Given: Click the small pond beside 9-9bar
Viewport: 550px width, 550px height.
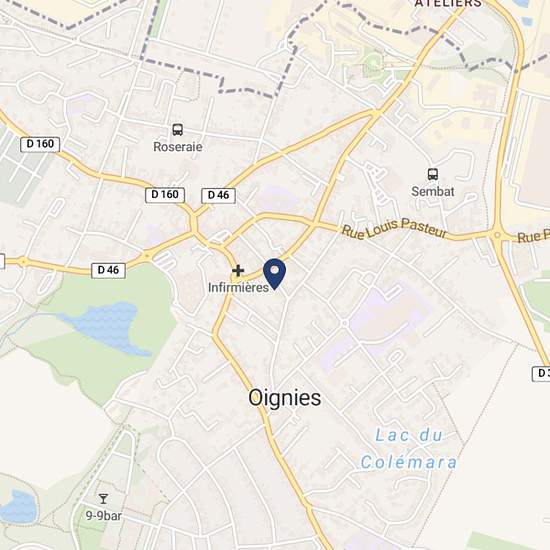Looking at the screenshot, I should click(x=18, y=508).
